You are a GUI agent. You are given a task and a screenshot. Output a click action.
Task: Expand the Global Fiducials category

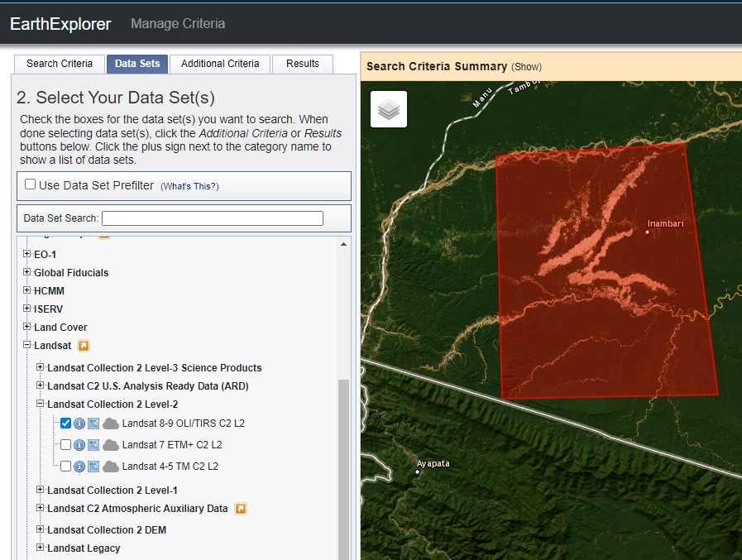click(x=27, y=272)
